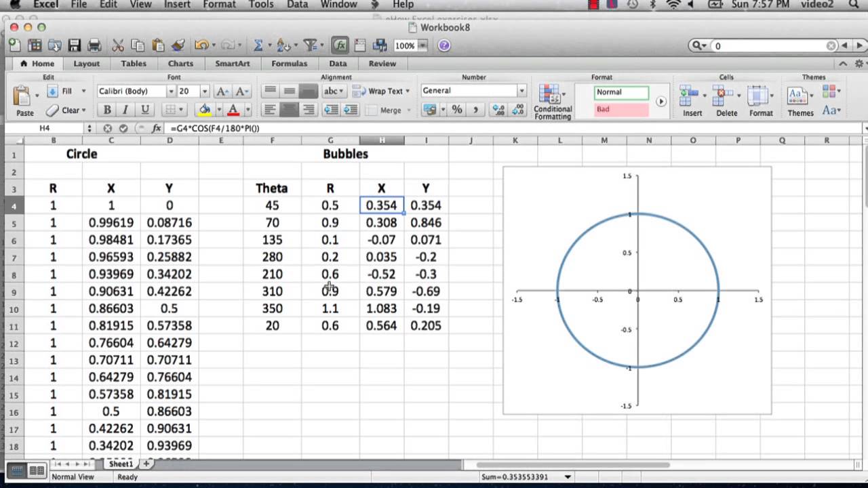Click the Save floppy disk icon
This screenshot has height=488, width=868.
point(74,45)
